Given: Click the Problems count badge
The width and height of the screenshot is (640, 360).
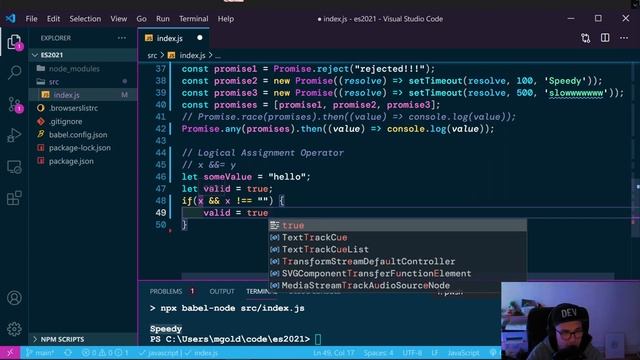Looking at the screenshot, I should pos(192,291).
